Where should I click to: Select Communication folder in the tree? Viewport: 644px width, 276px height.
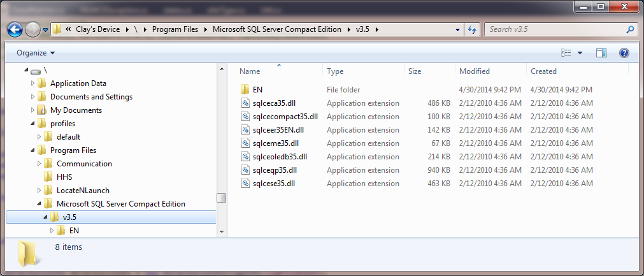(84, 163)
